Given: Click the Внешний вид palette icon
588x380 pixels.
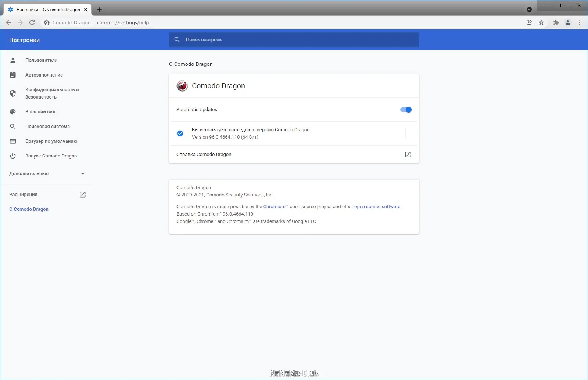Looking at the screenshot, I should pyautogui.click(x=13, y=111).
